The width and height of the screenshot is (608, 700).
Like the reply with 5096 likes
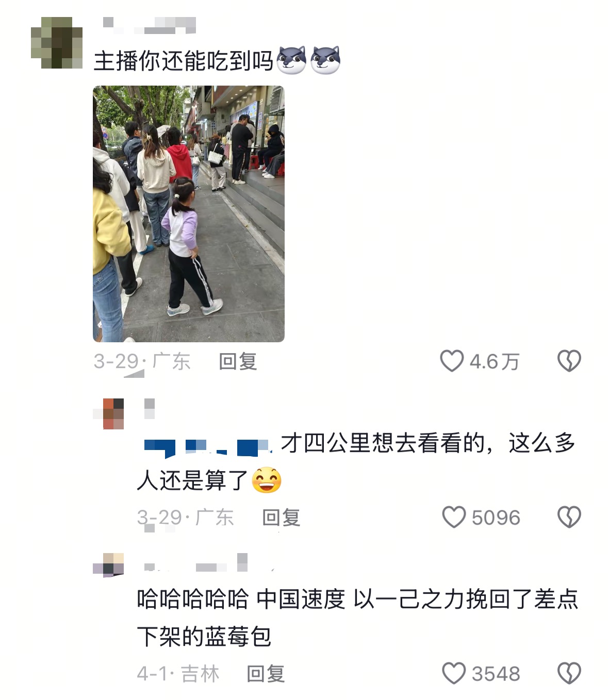[454, 517]
